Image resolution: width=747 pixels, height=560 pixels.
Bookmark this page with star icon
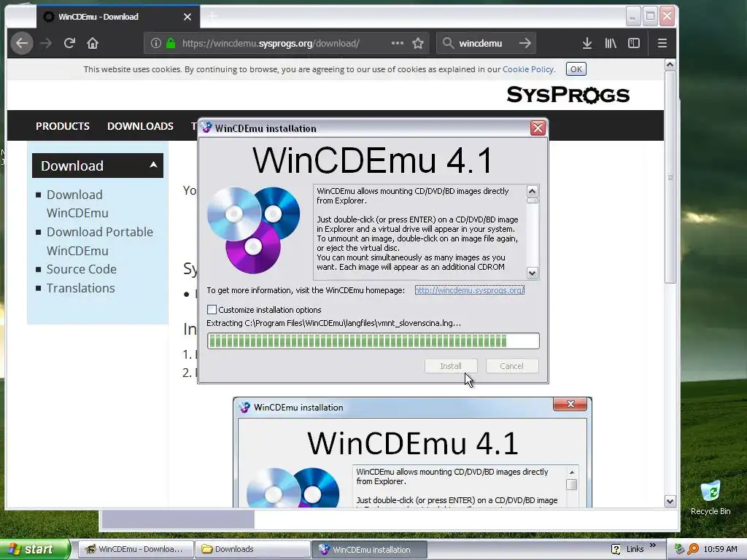pos(418,43)
